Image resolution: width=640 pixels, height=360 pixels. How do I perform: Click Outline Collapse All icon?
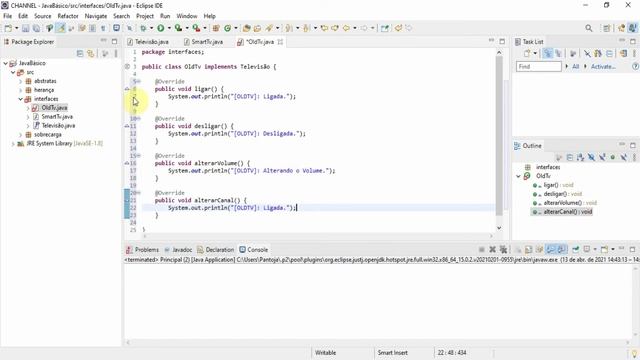(x=570, y=157)
